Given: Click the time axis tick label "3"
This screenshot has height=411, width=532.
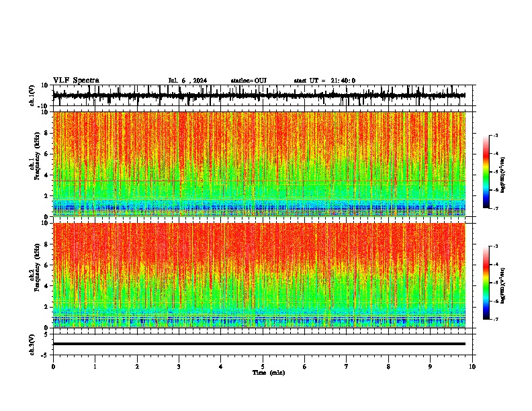Looking at the screenshot, I should (x=179, y=367).
